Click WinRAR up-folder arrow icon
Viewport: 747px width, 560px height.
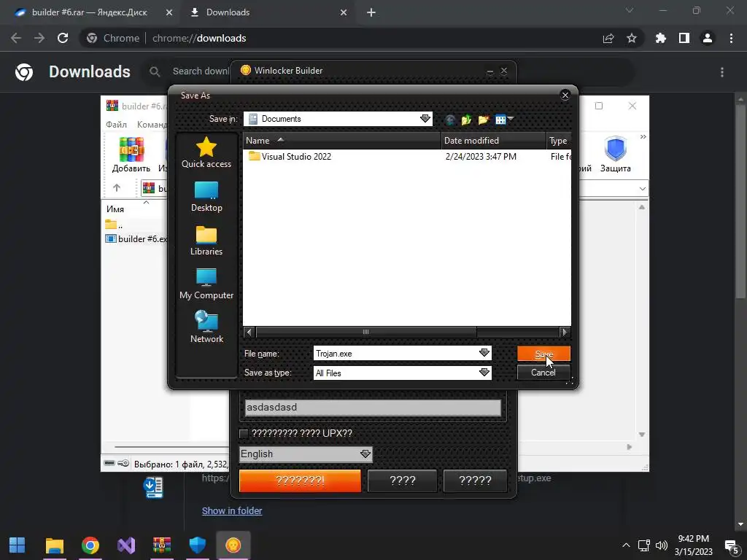pyautogui.click(x=117, y=188)
